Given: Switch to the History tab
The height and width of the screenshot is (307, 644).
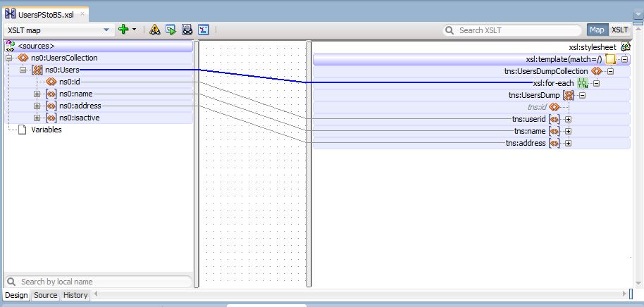Looking at the screenshot, I should point(75,295).
